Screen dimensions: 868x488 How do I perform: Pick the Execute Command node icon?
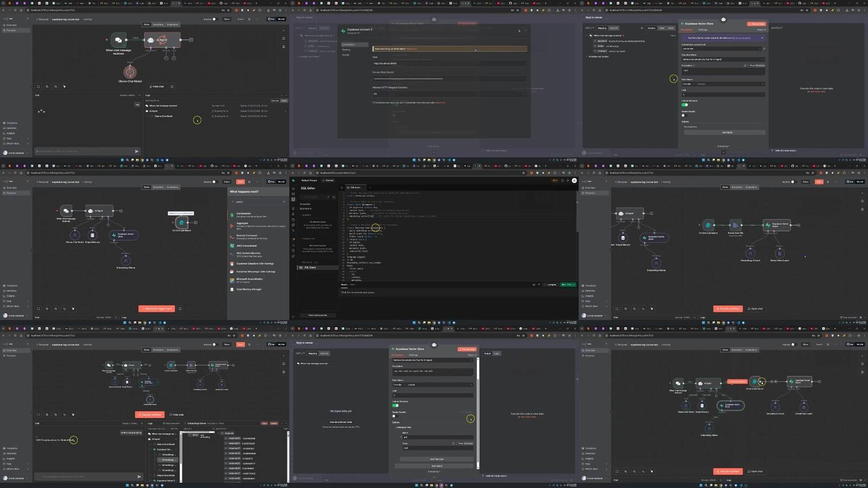(x=232, y=237)
